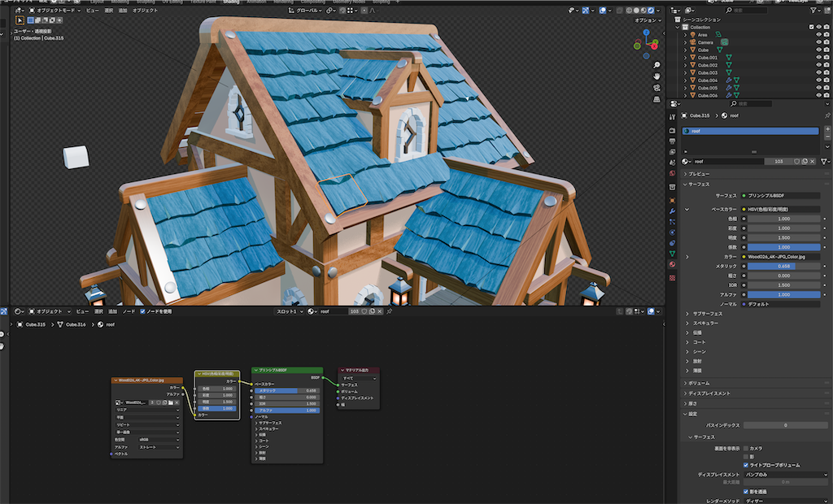Open the Object Data mesh properties tab
The image size is (833, 504).
point(672,254)
